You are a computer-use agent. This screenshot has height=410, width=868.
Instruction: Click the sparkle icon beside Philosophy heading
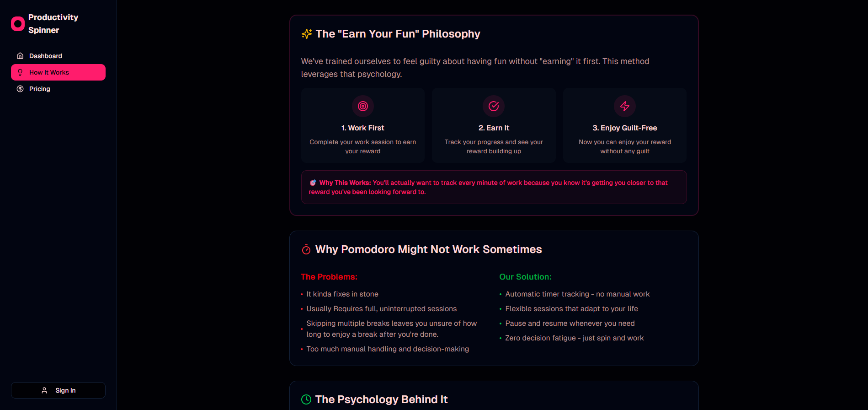click(x=306, y=34)
